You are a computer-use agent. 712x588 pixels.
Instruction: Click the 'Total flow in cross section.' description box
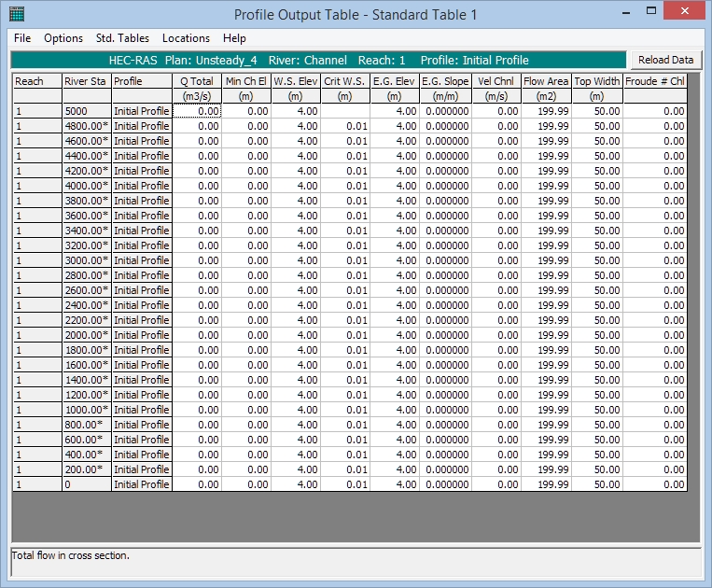pos(356,563)
